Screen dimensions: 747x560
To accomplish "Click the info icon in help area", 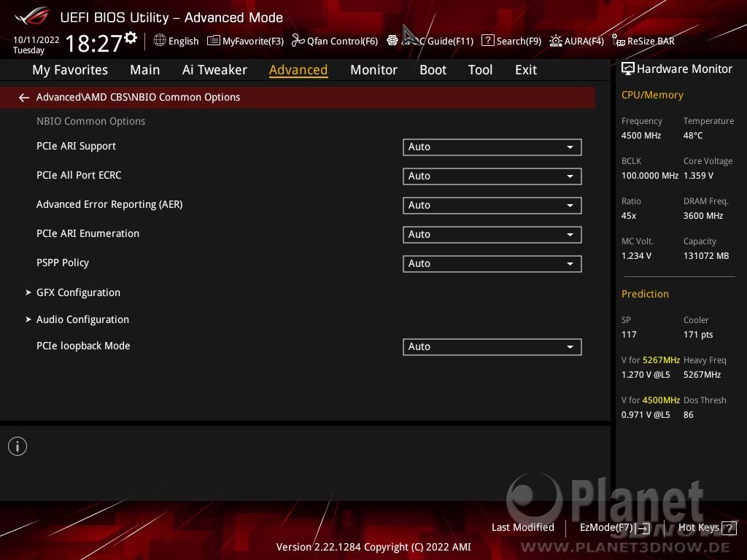I will point(18,447).
